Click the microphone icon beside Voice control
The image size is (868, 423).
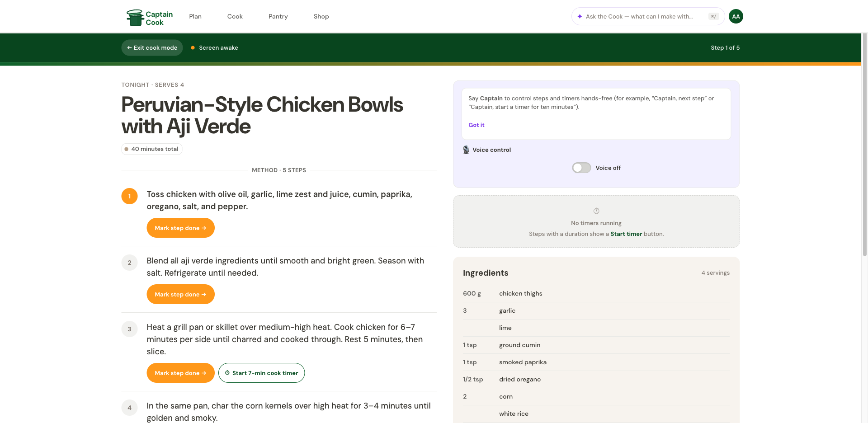[x=466, y=150]
